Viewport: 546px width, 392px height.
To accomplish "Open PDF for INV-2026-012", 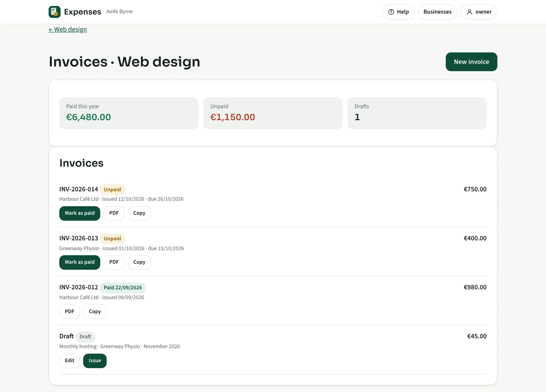I will 70,311.
